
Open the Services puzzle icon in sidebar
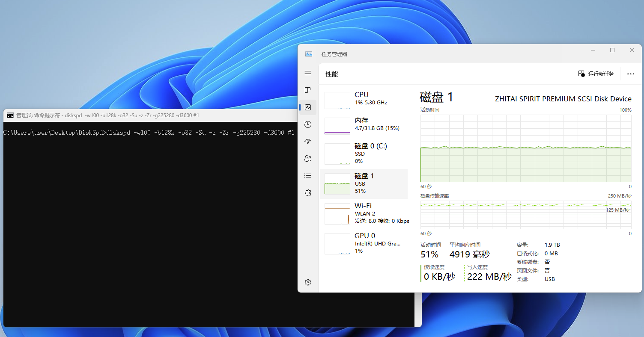[308, 193]
